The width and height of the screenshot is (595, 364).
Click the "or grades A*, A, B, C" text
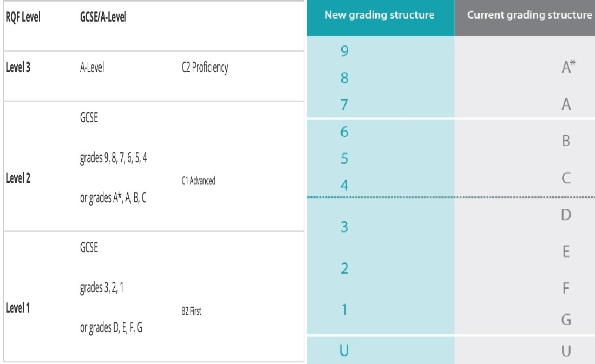113,198
